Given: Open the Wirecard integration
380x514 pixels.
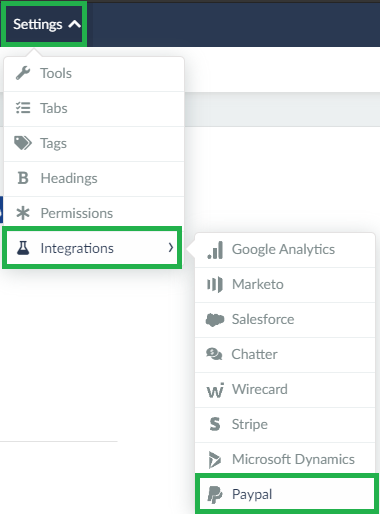Looking at the screenshot, I should tap(285, 390).
